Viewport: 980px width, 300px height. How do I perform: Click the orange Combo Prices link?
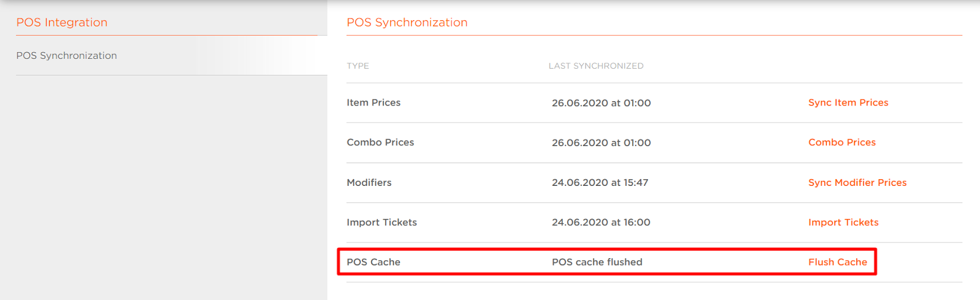click(x=842, y=142)
